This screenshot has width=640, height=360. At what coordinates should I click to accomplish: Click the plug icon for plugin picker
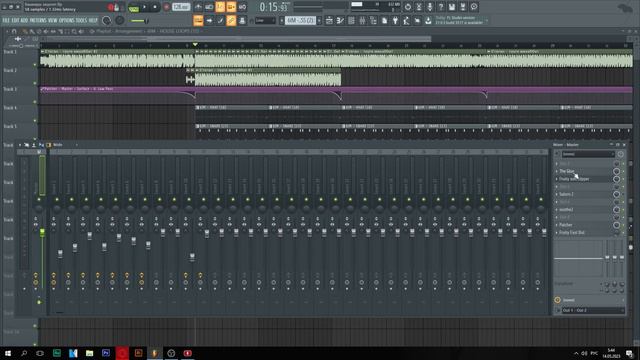395,20
